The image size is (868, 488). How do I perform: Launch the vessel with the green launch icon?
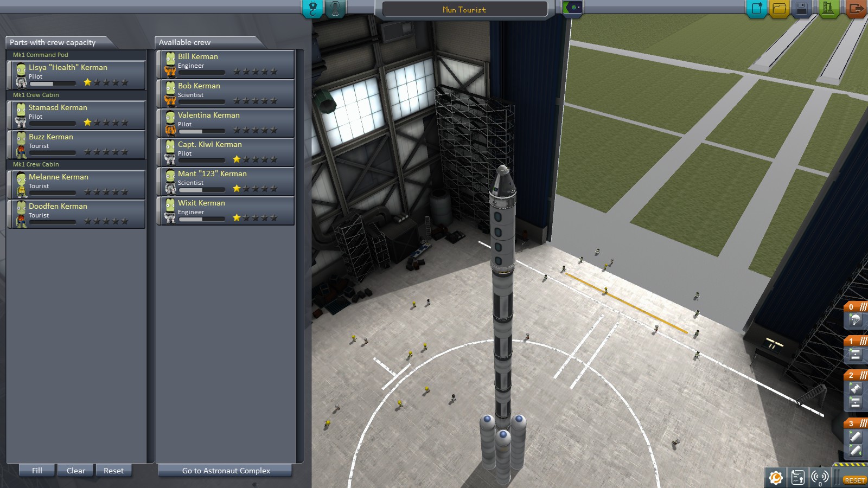pyautogui.click(x=828, y=9)
